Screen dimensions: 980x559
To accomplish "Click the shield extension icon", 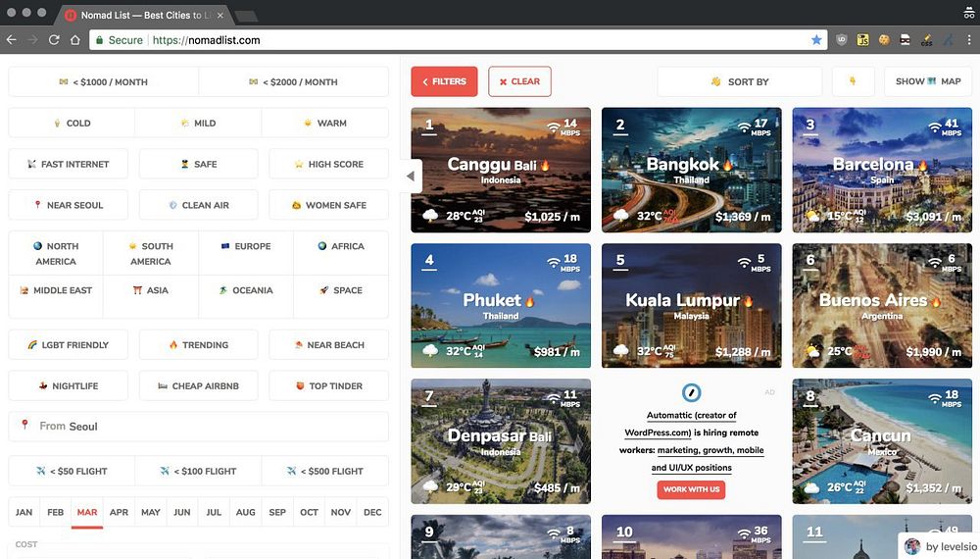I will 842,40.
